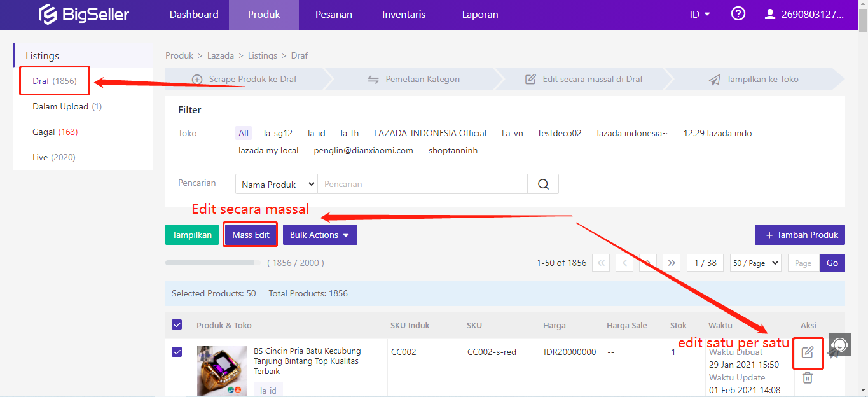This screenshot has width=868, height=397.
Task: Open the Laporan tab
Action: coord(480,14)
